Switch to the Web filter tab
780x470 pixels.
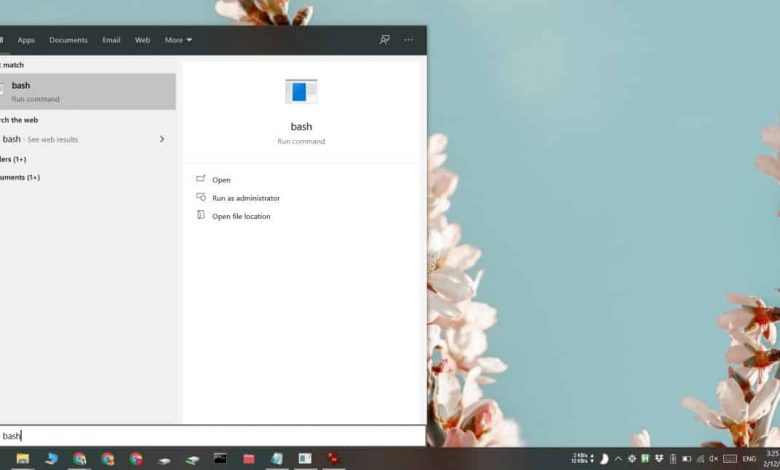[x=142, y=40]
